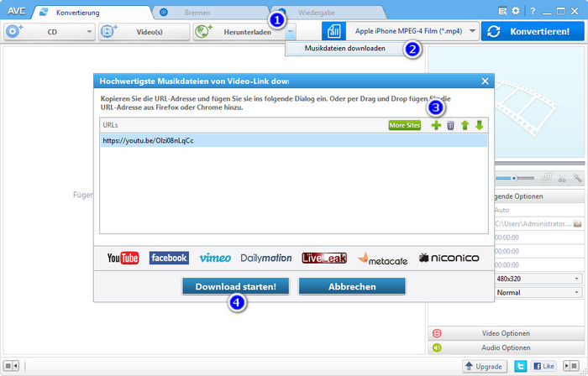Add a URL with the green plus icon

tap(436, 125)
